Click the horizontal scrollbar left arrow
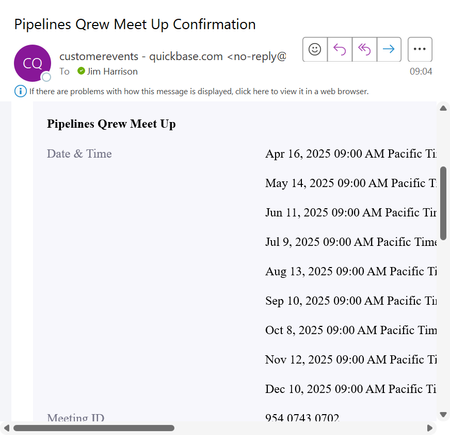 [x=6, y=428]
